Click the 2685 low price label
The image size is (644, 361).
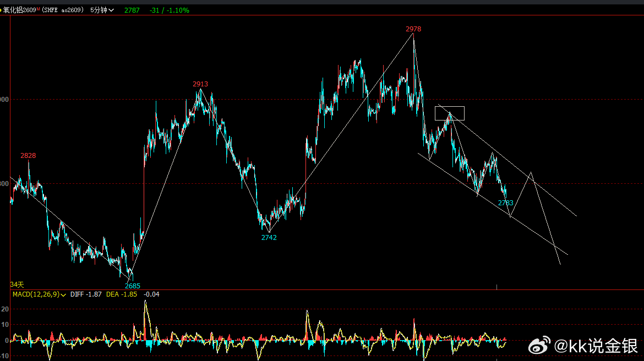(x=132, y=286)
